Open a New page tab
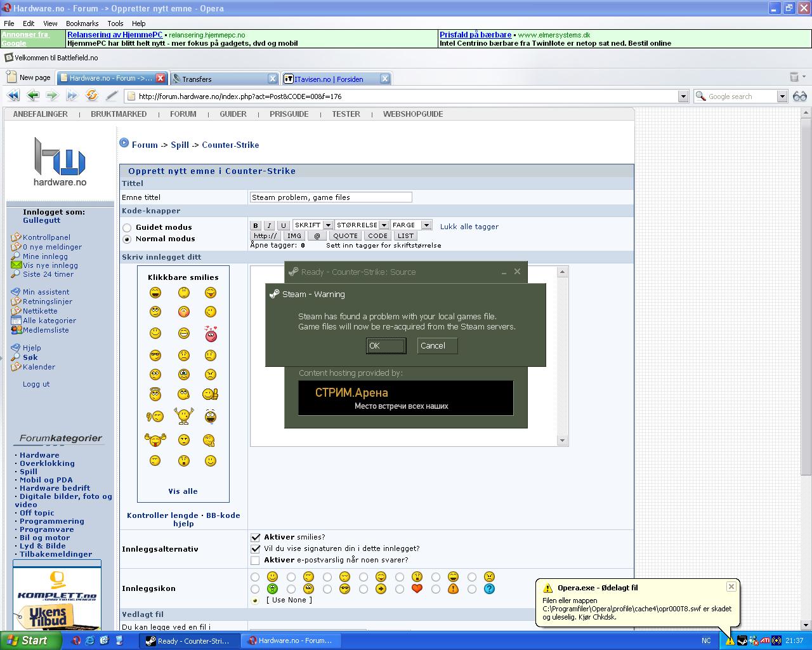This screenshot has width=812, height=650. (x=29, y=77)
